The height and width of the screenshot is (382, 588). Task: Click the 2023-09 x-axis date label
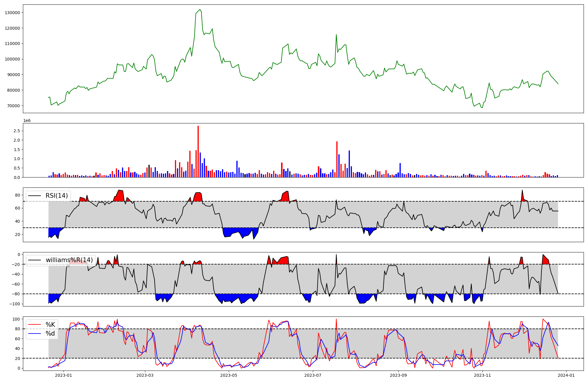[x=398, y=375]
